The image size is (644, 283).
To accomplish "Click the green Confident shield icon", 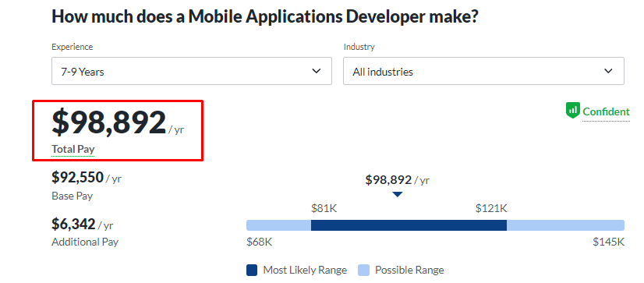I will pos(572,111).
